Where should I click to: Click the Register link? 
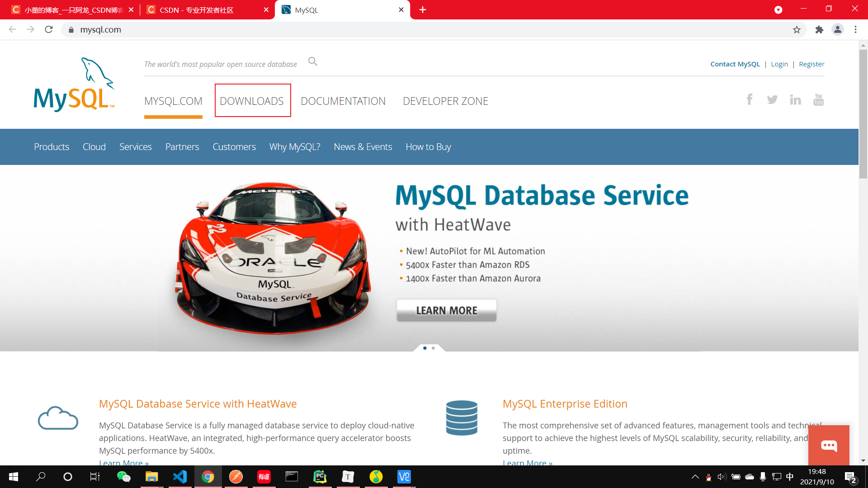(x=811, y=64)
